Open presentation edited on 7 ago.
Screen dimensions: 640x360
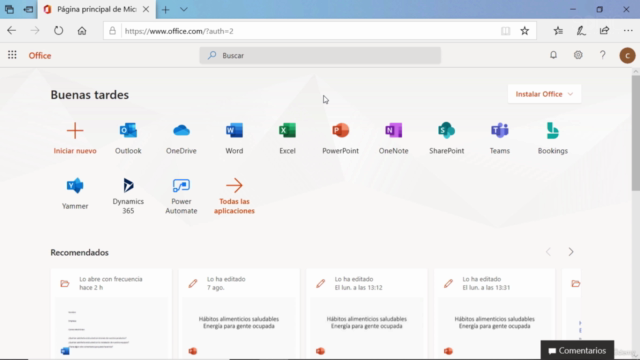pos(239,313)
